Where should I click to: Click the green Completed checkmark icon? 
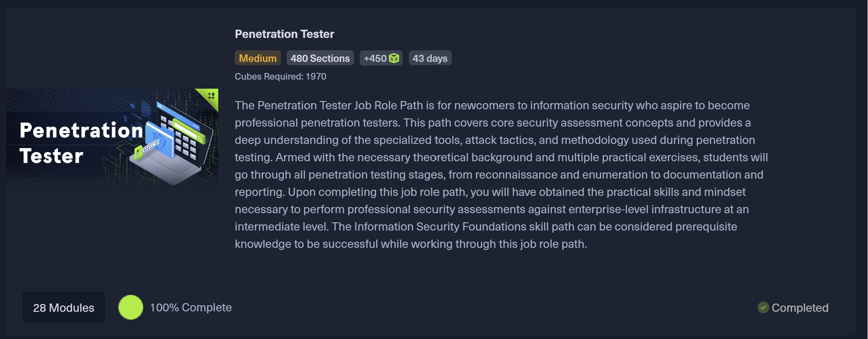(763, 308)
